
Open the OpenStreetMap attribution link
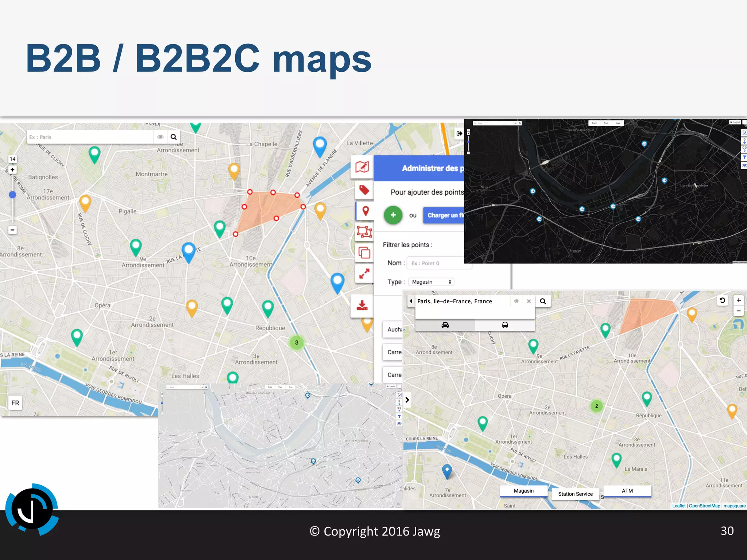[x=704, y=506]
